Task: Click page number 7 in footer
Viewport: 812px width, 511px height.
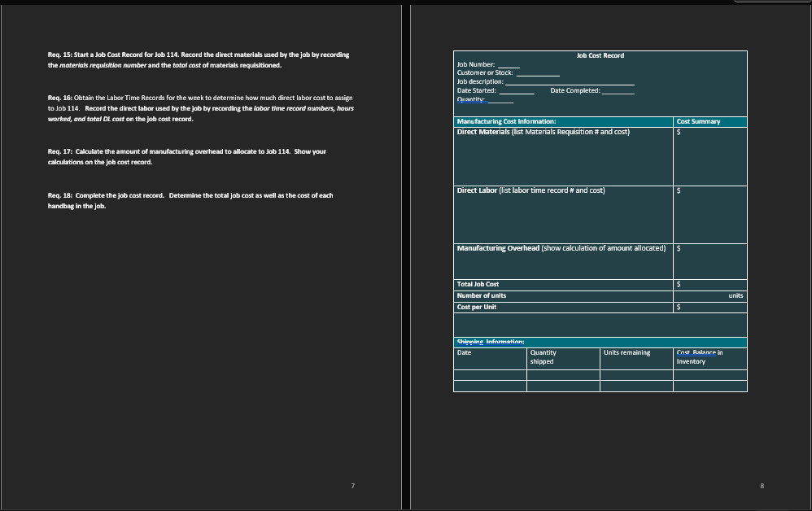Action: tap(352, 486)
